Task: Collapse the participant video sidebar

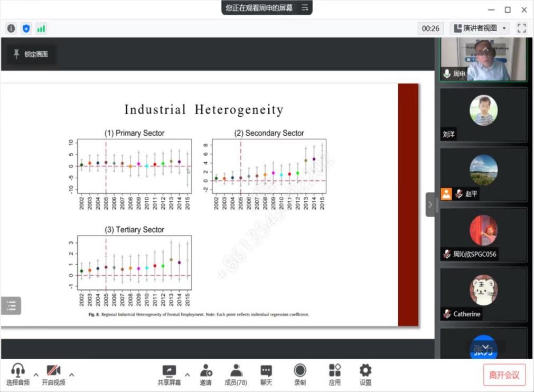Action: (x=430, y=204)
